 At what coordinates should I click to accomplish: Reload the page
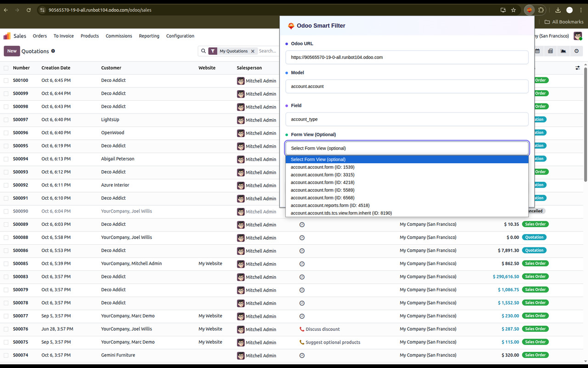click(28, 10)
